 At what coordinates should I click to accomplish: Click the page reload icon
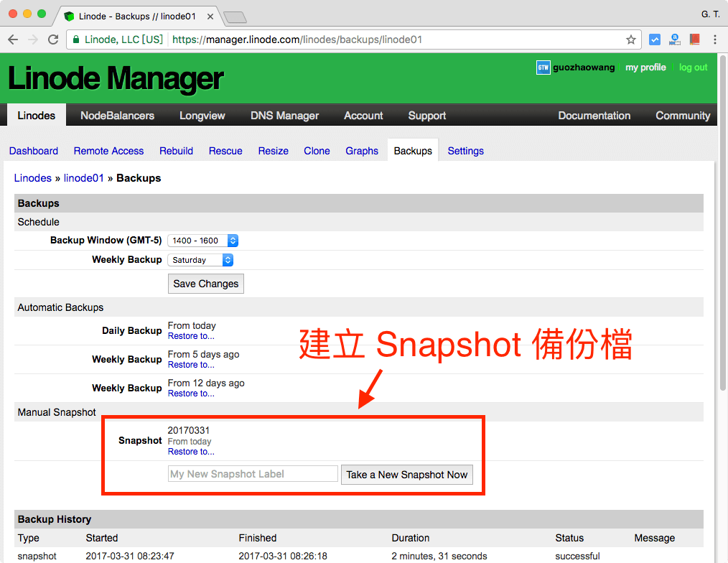pos(53,39)
